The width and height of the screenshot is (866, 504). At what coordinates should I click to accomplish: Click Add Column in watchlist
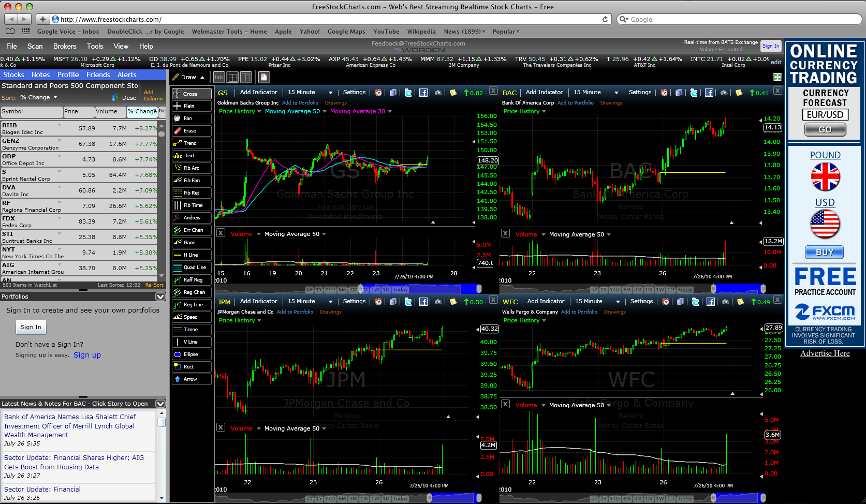coord(153,95)
